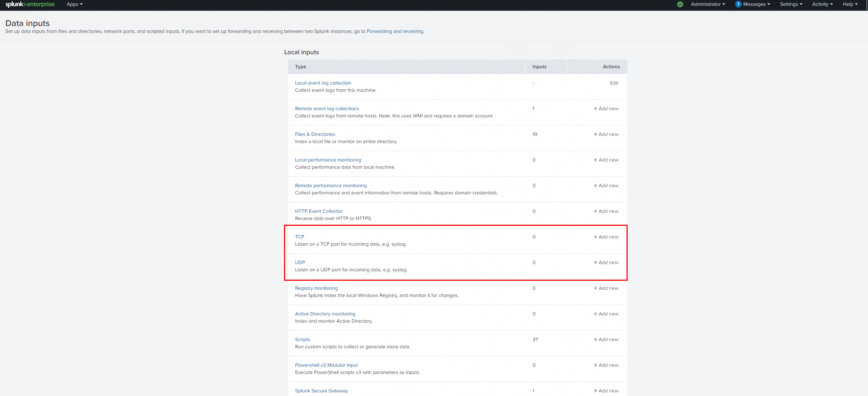This screenshot has height=396, width=868.
Task: Click the green health status check icon
Action: pyautogui.click(x=680, y=4)
